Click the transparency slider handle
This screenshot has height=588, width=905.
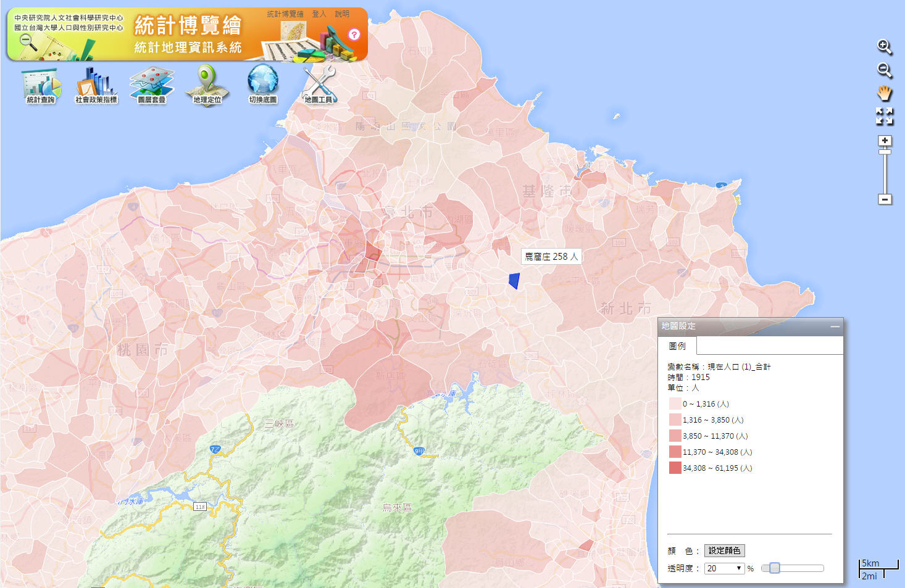[x=774, y=568]
